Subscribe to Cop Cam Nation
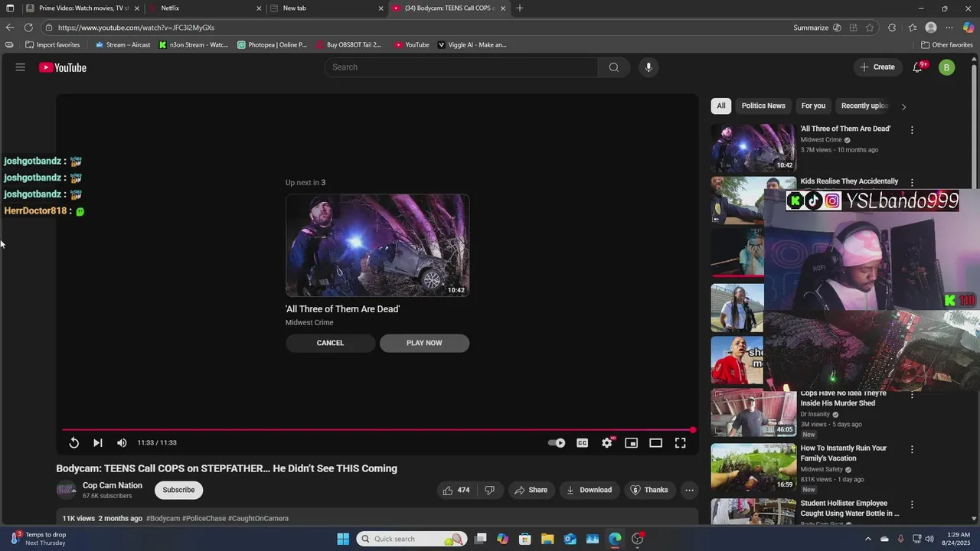Viewport: 980px width, 551px height. point(178,490)
